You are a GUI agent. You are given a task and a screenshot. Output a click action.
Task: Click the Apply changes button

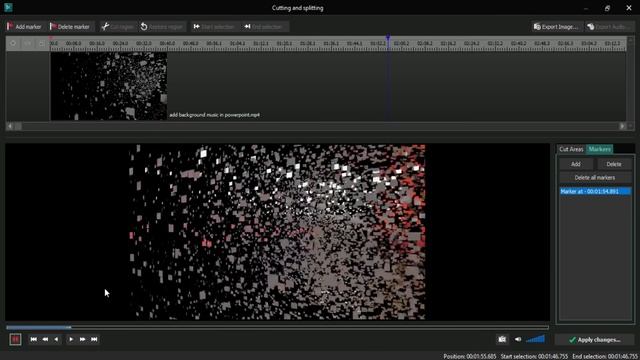click(594, 340)
